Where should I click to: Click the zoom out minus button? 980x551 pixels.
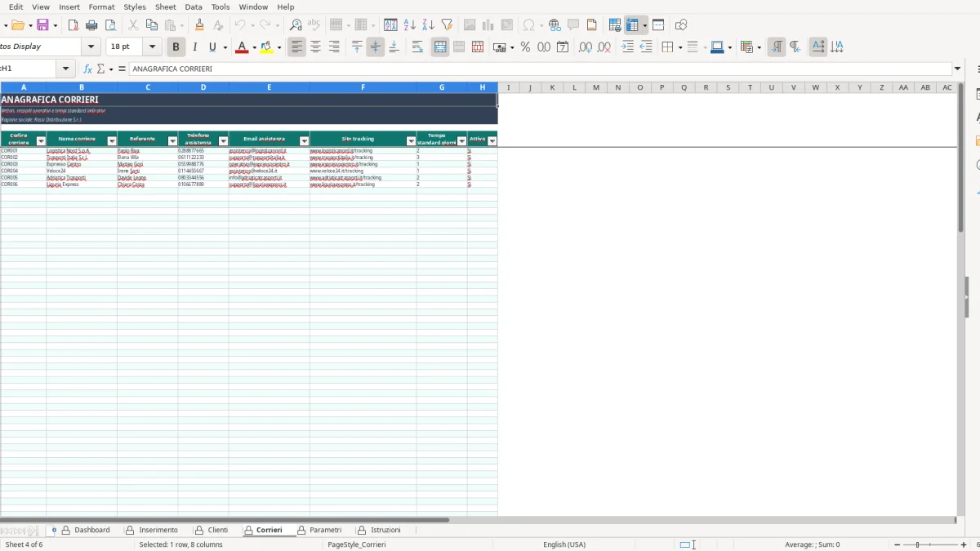898,544
